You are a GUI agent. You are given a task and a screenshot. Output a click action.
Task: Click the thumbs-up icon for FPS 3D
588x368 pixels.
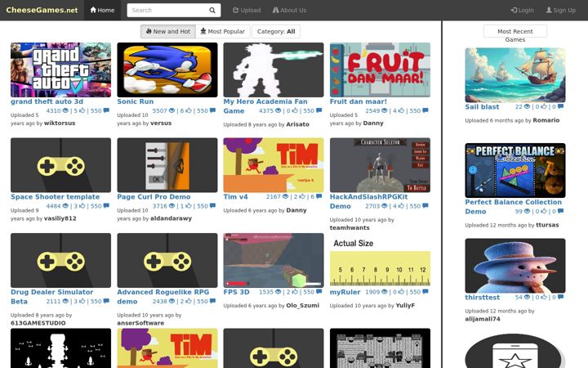click(x=295, y=292)
